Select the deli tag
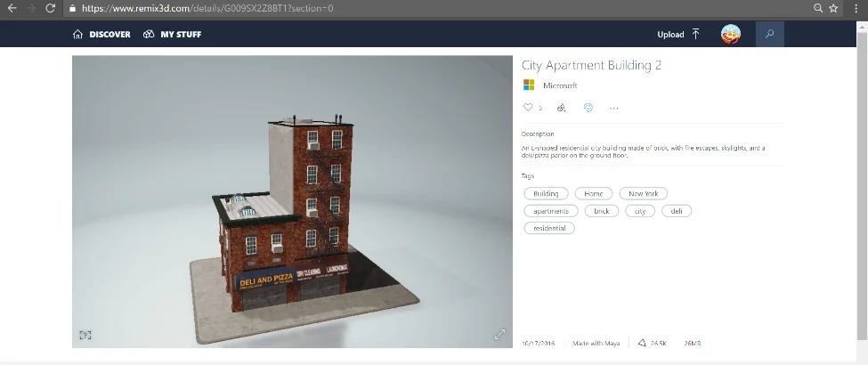This screenshot has width=868, height=365. click(x=677, y=211)
